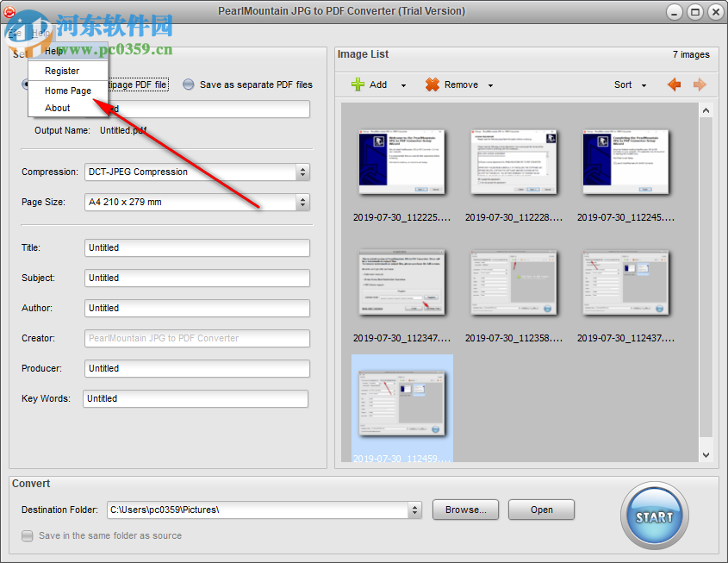Viewport: 728px width, 563px height.
Task: Remove selected image using the red X icon
Action: tap(431, 84)
